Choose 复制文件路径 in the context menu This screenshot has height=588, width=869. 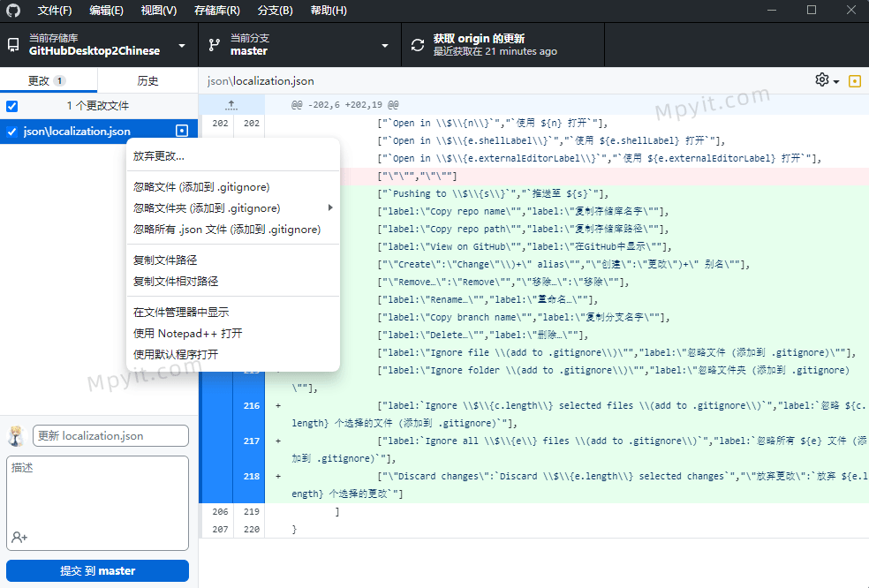click(233, 260)
